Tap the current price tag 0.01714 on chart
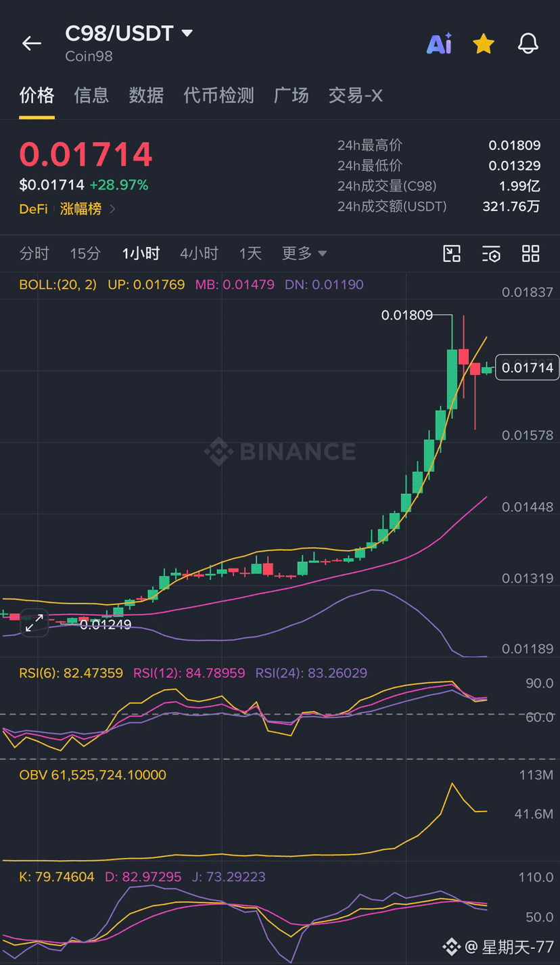The height and width of the screenshot is (965, 560). point(528,367)
